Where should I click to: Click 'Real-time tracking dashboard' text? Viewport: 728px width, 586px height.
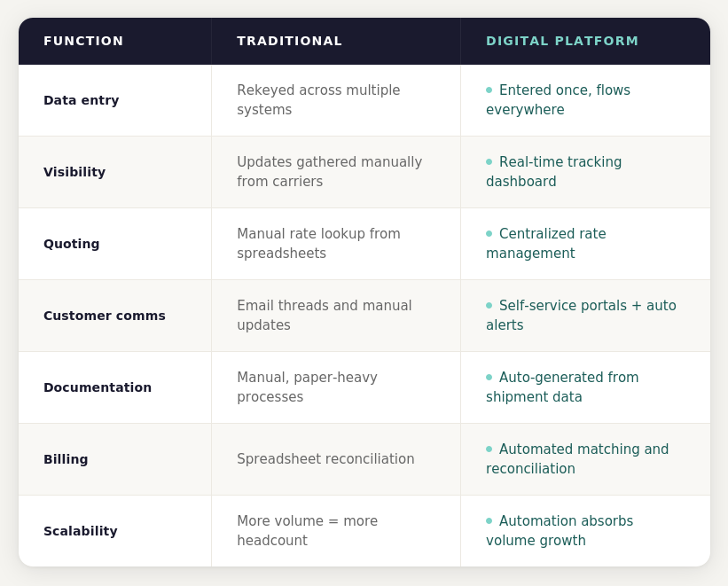point(554,172)
